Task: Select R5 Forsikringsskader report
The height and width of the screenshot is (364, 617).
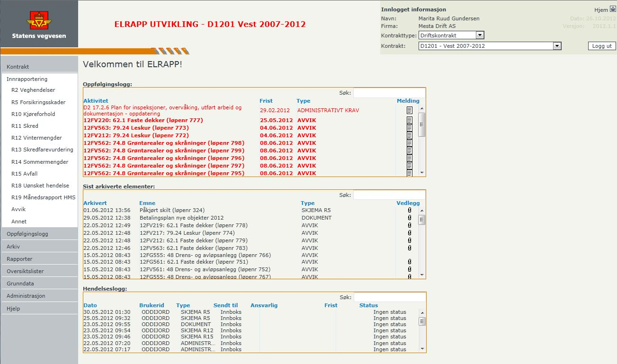Action: coord(38,102)
